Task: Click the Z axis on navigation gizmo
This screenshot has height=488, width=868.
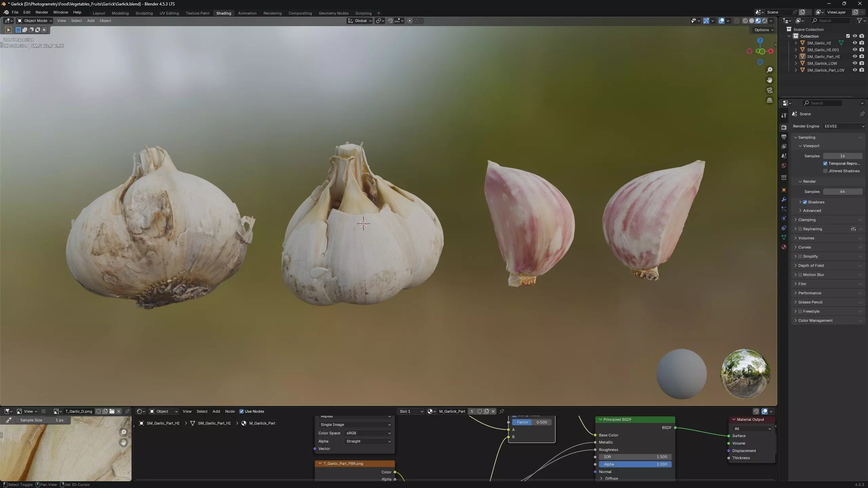Action: click(760, 40)
